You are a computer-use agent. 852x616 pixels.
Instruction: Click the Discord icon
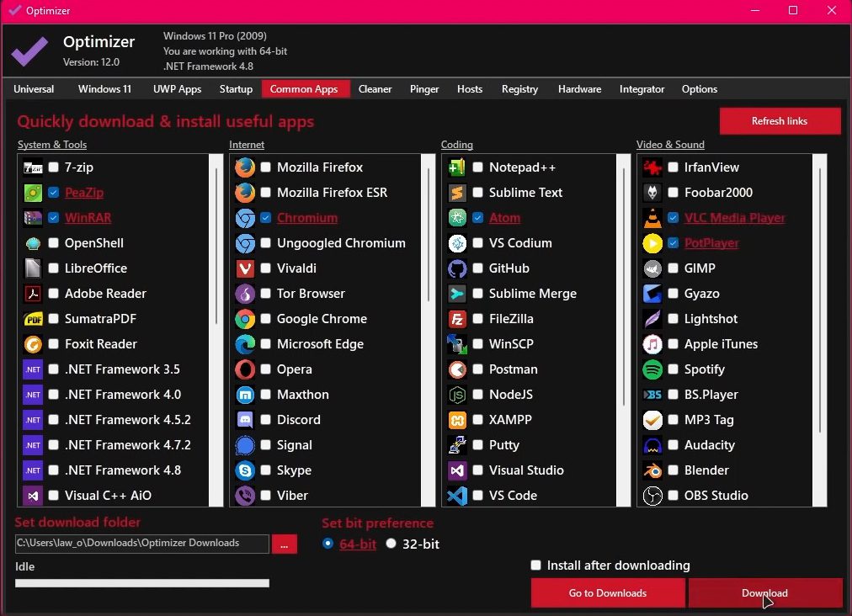pos(245,420)
